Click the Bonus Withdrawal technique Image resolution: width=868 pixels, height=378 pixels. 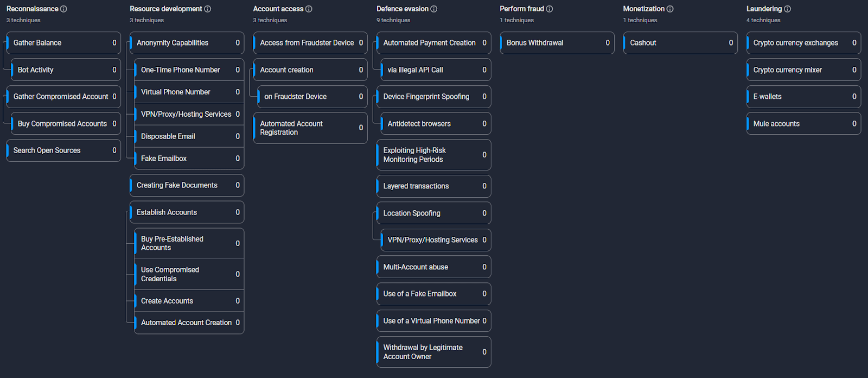point(557,43)
